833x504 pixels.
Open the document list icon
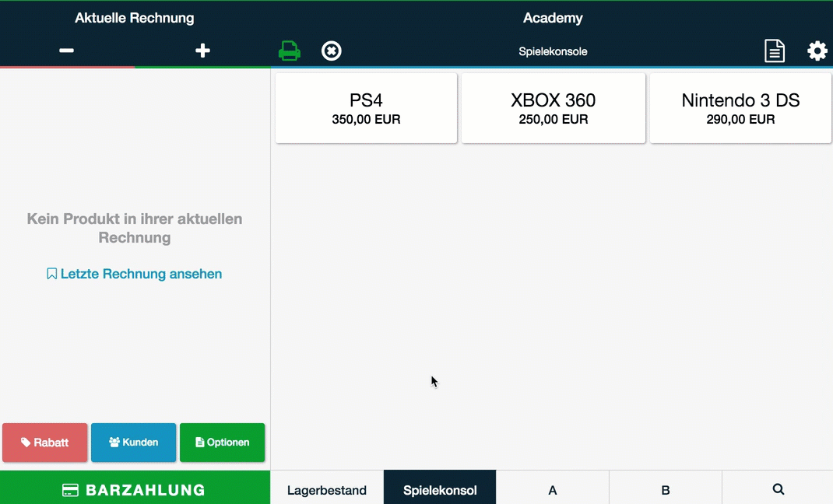(775, 51)
